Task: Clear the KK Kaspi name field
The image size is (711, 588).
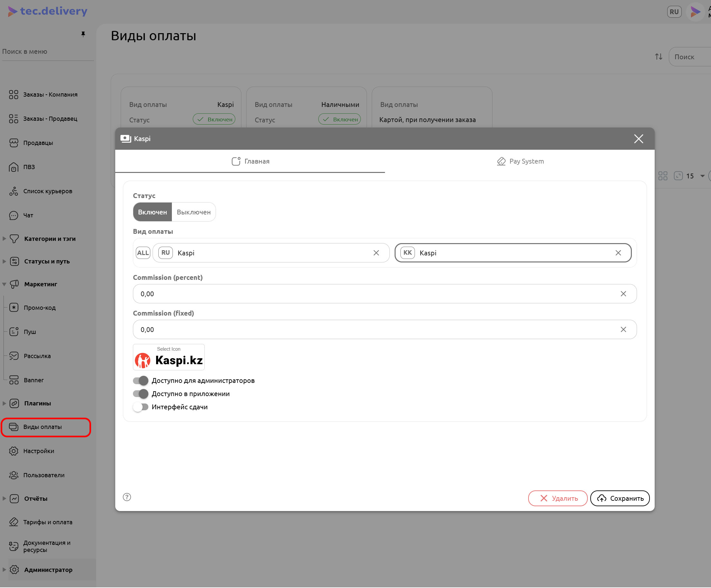Action: [619, 253]
